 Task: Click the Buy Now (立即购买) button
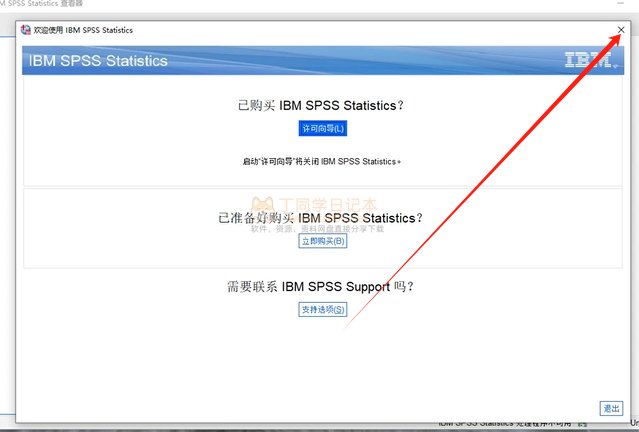point(323,241)
